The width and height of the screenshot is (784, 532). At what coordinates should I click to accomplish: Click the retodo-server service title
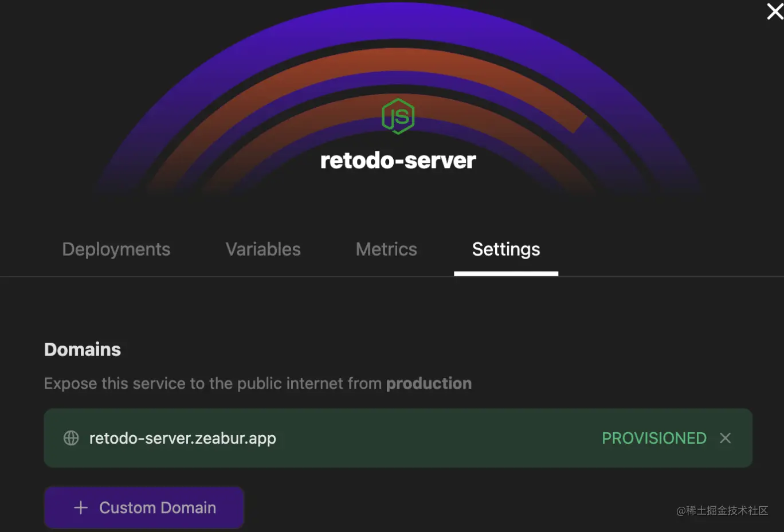click(398, 161)
